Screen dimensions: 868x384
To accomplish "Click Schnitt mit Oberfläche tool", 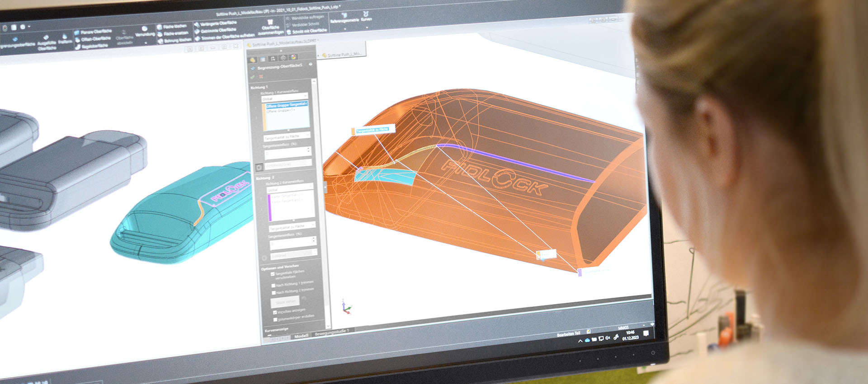I will click(x=309, y=31).
